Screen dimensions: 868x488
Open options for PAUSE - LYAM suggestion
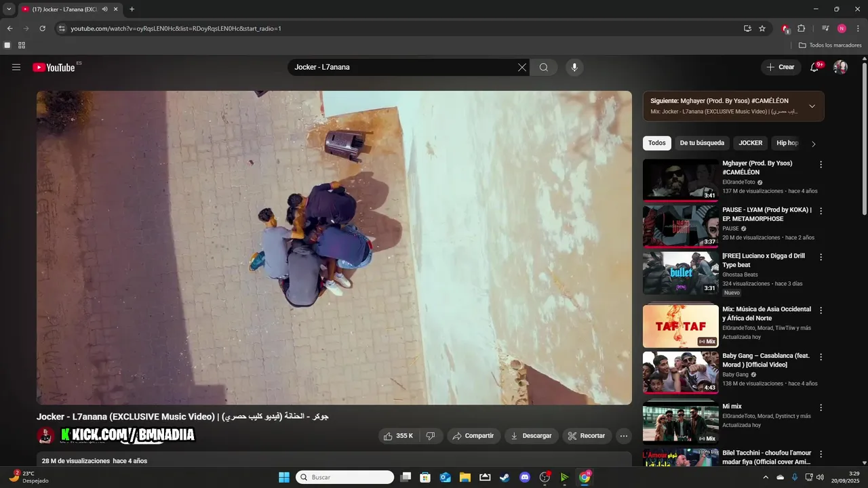point(821,211)
